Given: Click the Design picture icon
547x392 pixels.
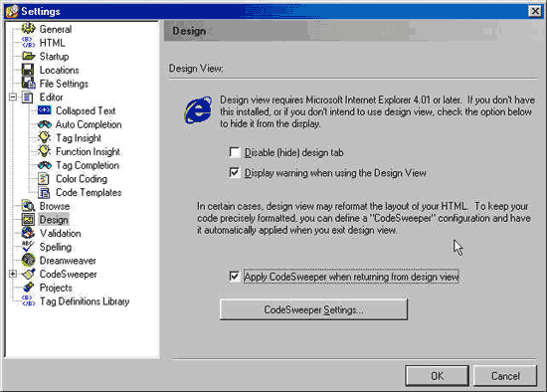Looking at the screenshot, I should tap(28, 220).
